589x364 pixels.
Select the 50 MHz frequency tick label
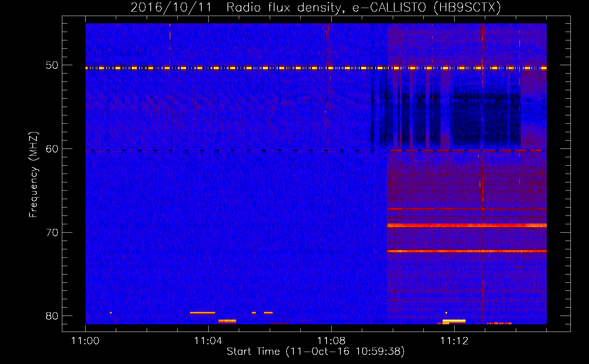pos(52,65)
